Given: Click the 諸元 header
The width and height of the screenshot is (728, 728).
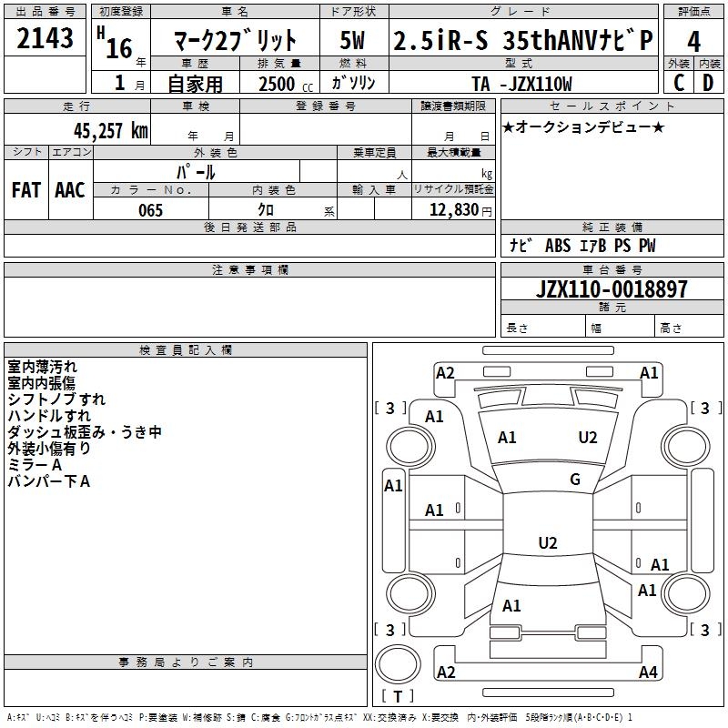Looking at the screenshot, I should pos(612,307).
